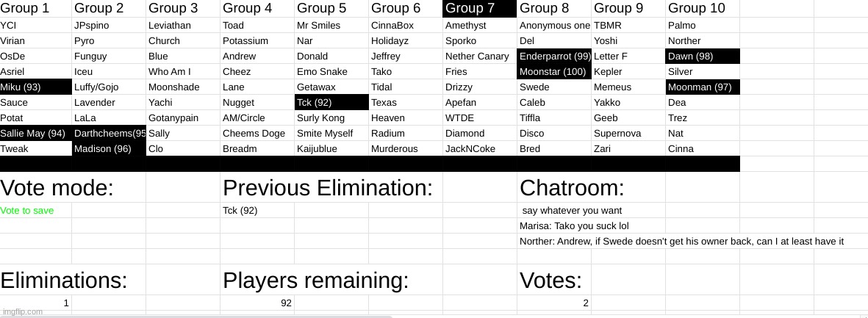Screen dimensions: 868x318
Task: Click the Players remaining value 92
Action: tap(286, 303)
